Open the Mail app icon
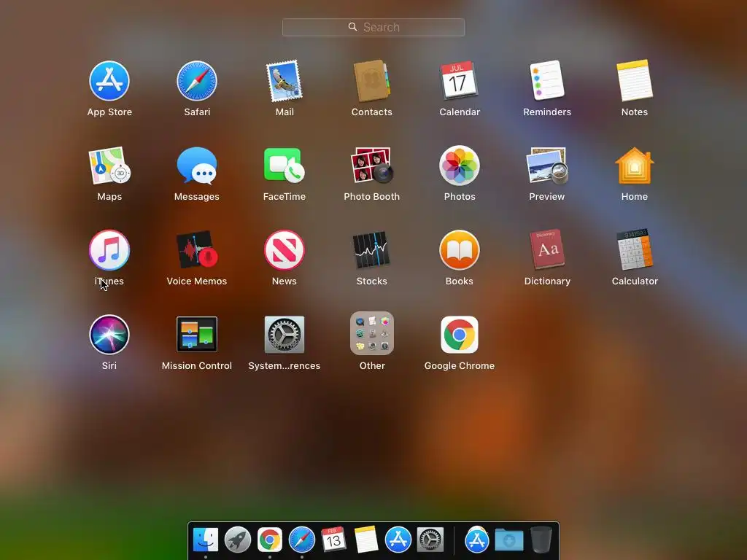747x560 pixels. (285, 81)
